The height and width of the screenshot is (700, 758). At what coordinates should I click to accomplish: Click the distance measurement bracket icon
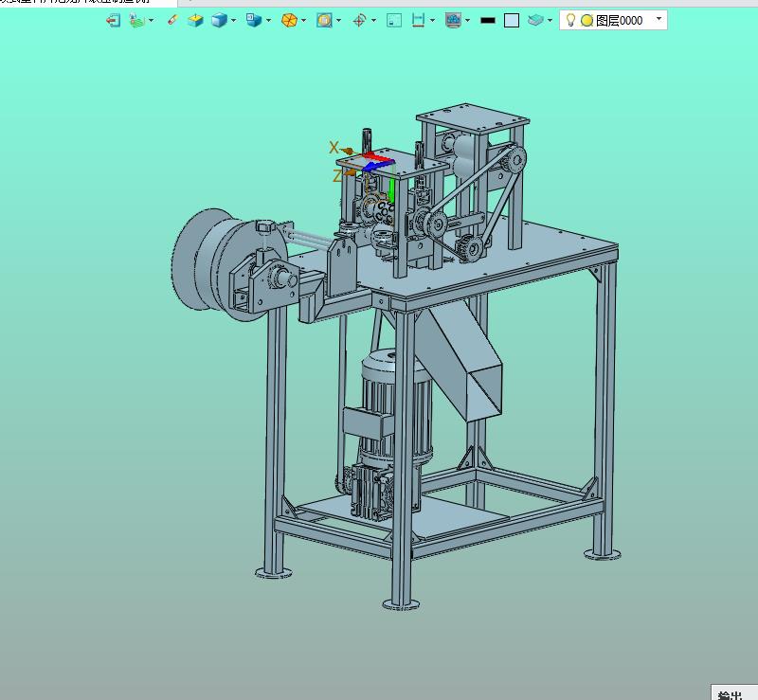[x=418, y=20]
